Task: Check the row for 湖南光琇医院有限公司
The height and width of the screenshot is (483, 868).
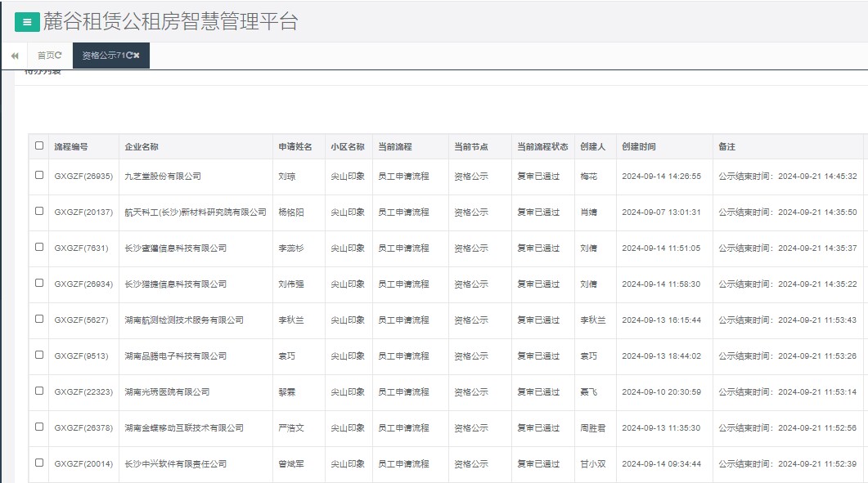Action: (38, 392)
